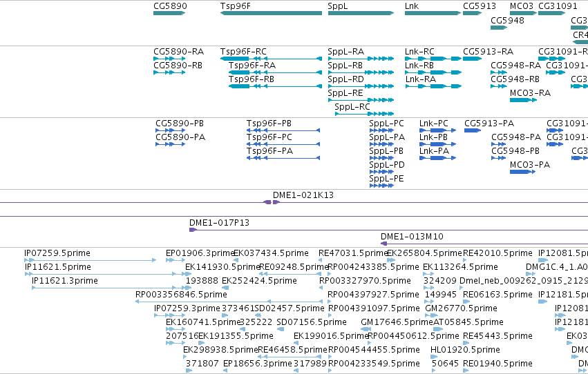
Task: Click BAC clone DME1-013M10
Action: [484, 244]
